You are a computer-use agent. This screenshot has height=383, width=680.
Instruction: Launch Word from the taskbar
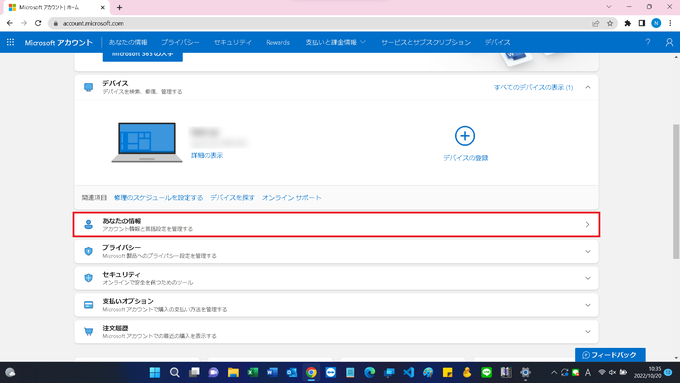pyautogui.click(x=272, y=372)
